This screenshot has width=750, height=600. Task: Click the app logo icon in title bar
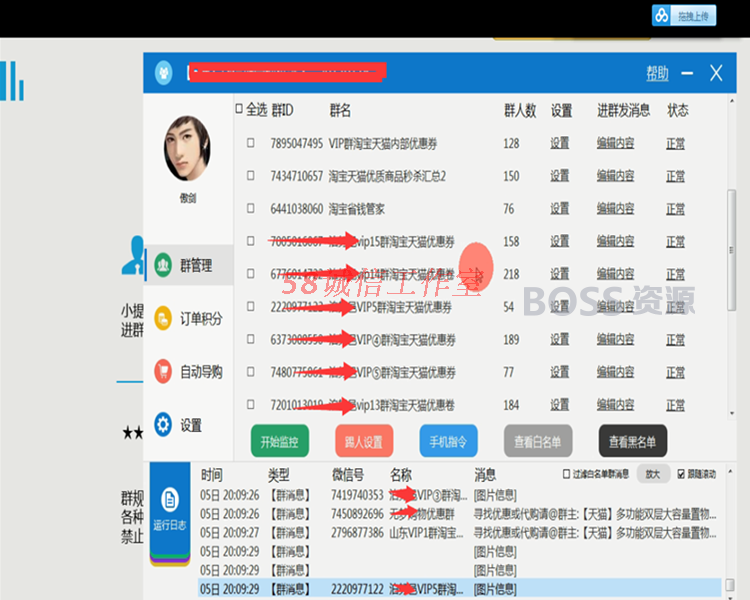pos(164,73)
